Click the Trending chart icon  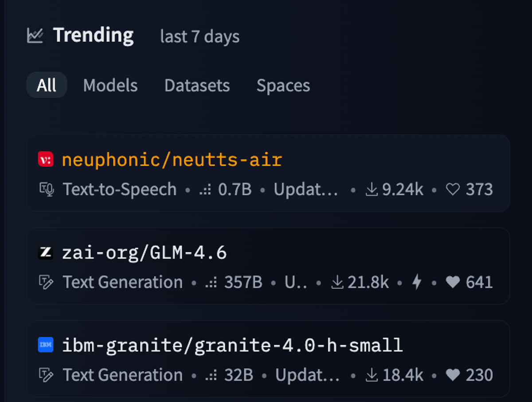point(35,35)
